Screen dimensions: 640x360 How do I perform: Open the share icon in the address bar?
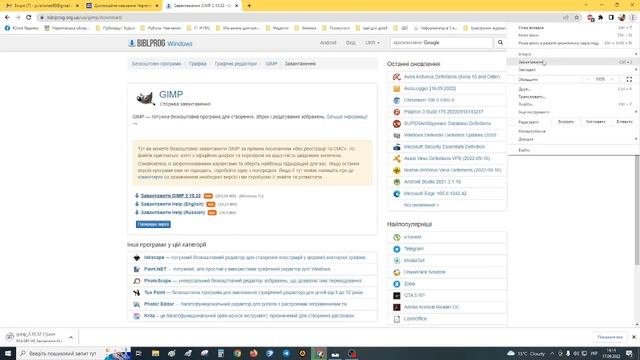566,18
